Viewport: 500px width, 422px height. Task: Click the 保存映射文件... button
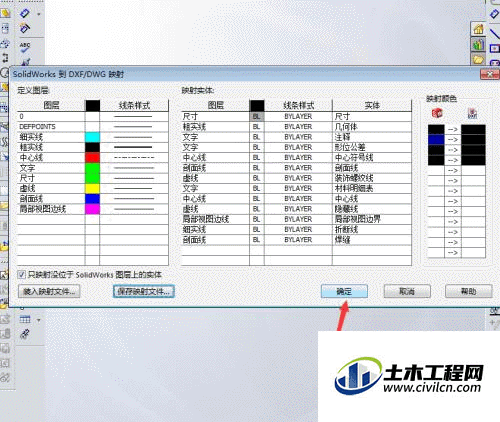[144, 292]
